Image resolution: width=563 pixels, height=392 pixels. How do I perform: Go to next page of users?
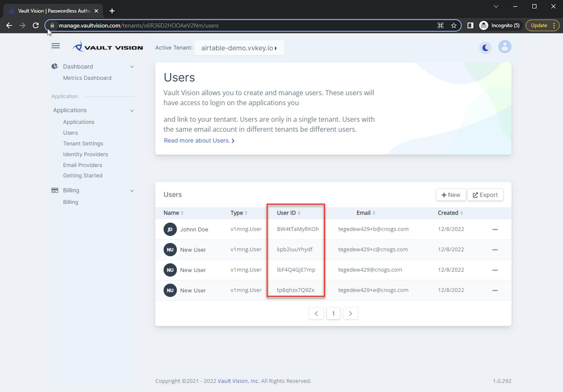[x=350, y=314]
